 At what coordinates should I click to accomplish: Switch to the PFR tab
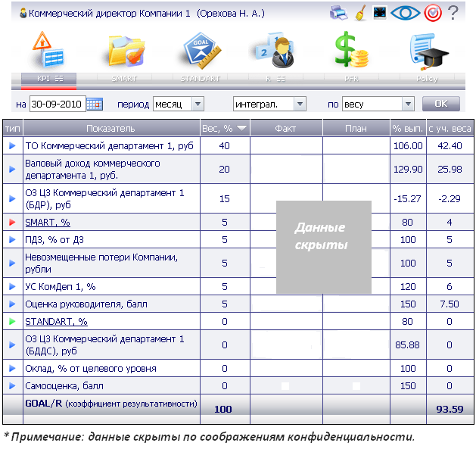coord(351,79)
